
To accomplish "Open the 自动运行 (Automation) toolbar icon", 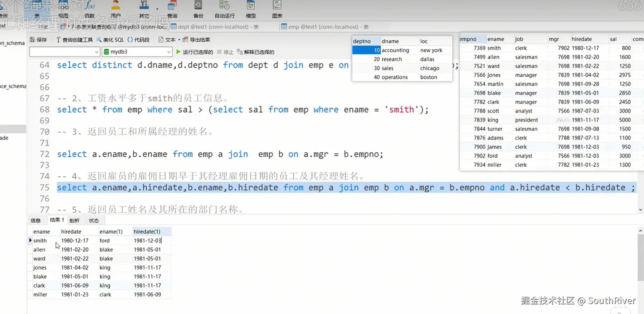I will tap(224, 10).
